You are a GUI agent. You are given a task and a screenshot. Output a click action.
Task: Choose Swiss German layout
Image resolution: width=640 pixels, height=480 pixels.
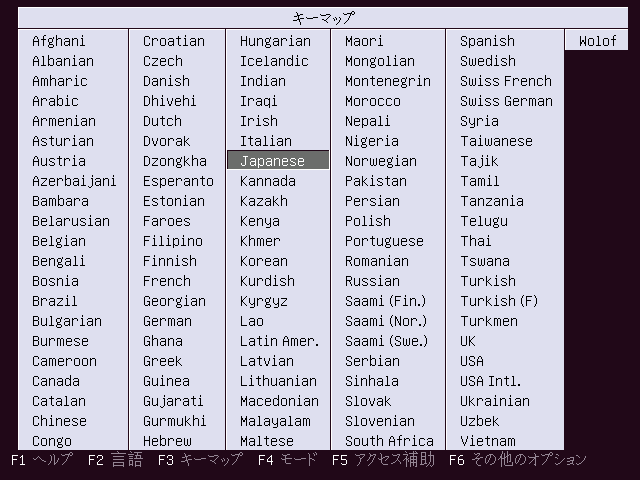507,101
